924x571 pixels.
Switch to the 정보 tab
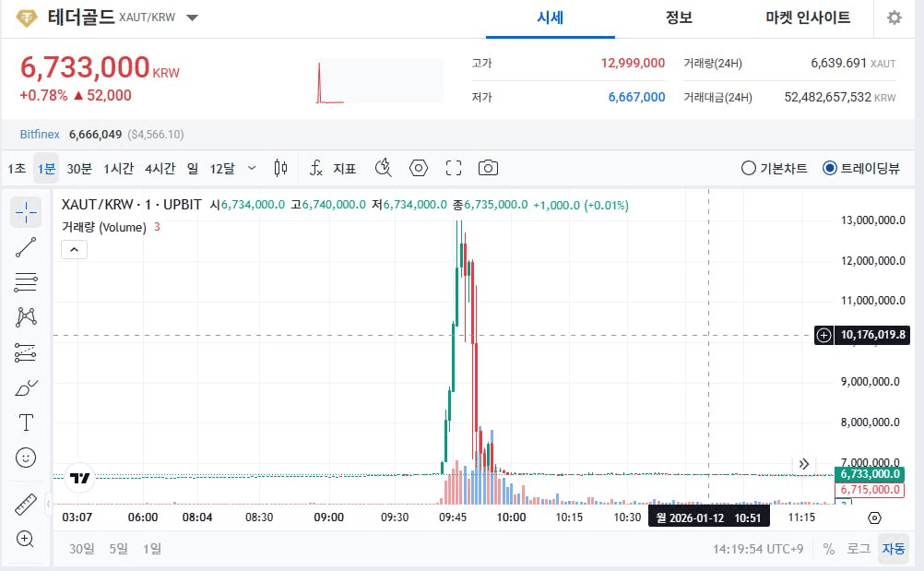pos(679,18)
